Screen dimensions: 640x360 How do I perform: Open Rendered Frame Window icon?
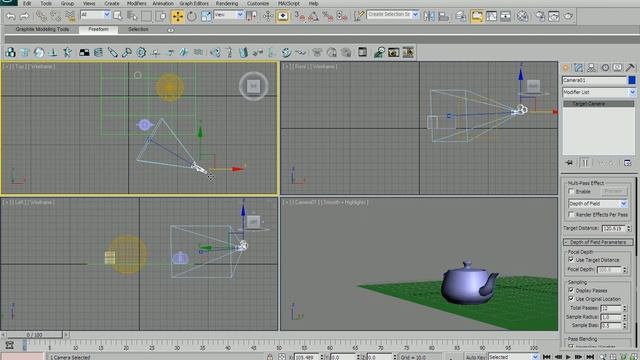pyautogui.click(x=554, y=16)
